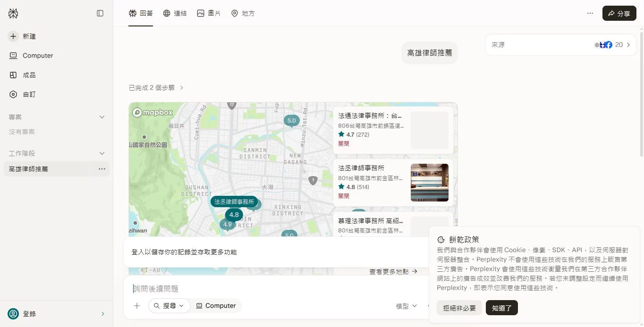Switch to 回答 tab
The height and width of the screenshot is (327, 644).
[141, 13]
